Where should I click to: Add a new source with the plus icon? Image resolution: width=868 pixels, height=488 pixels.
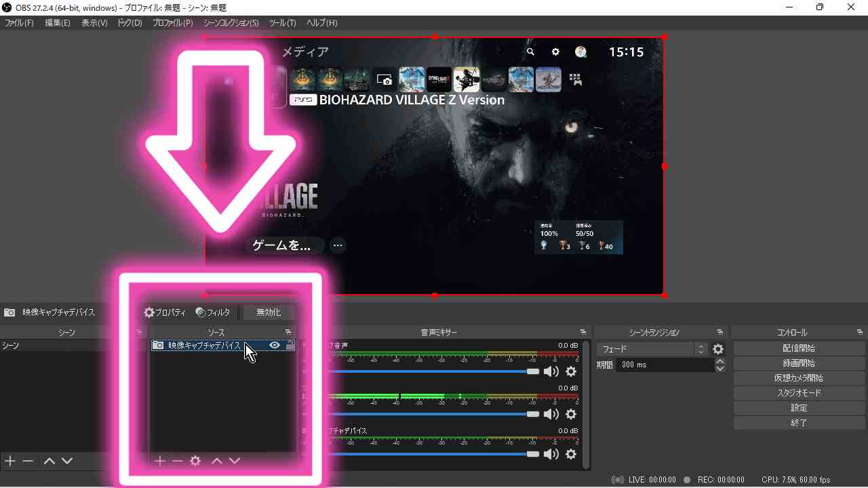click(159, 461)
